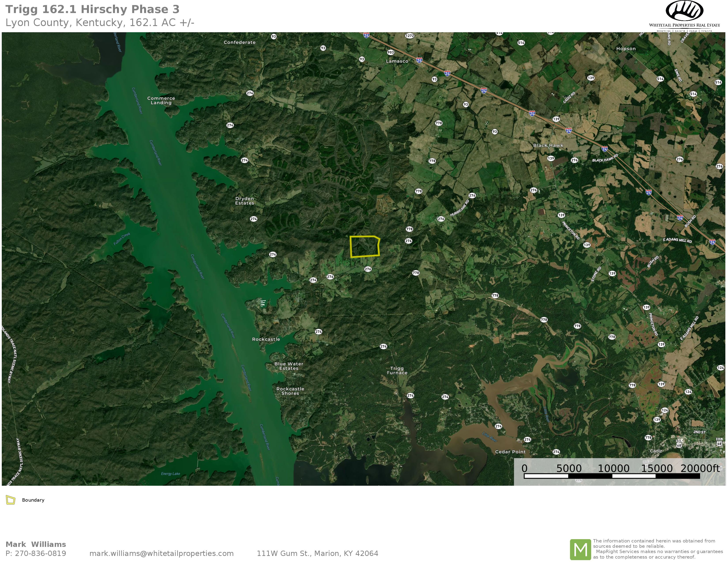Click the Rockcastle Shores place label
This screenshot has width=728, height=563.
pos(290,391)
